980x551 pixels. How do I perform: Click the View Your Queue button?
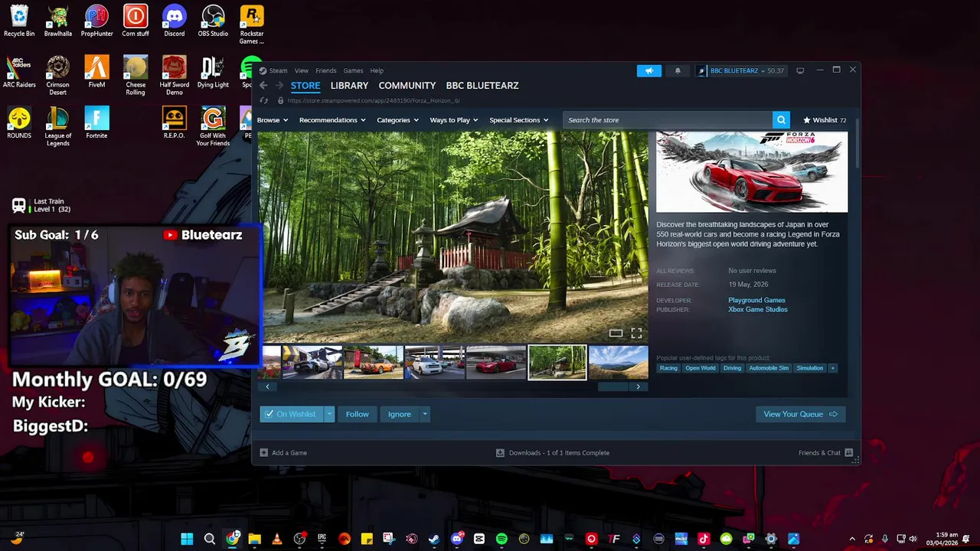click(x=801, y=414)
